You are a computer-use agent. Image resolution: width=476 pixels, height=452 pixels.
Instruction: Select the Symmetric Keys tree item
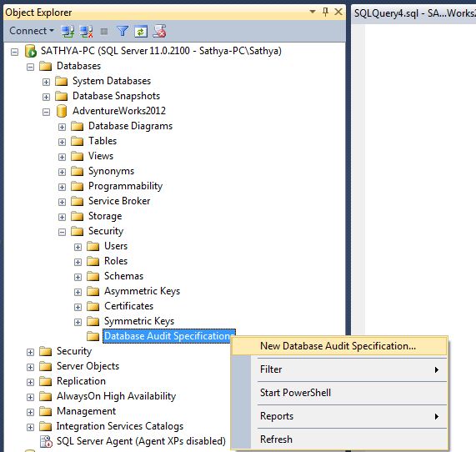(139, 321)
